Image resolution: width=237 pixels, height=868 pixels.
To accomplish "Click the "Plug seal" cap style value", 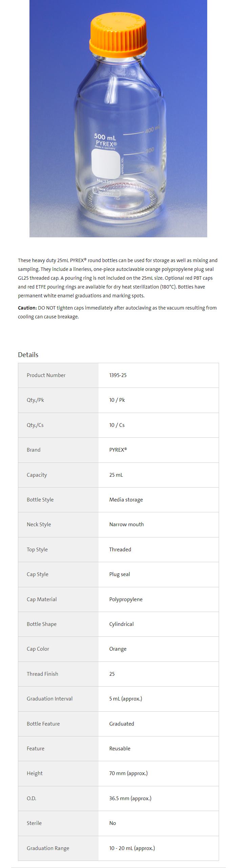I will (x=120, y=574).
